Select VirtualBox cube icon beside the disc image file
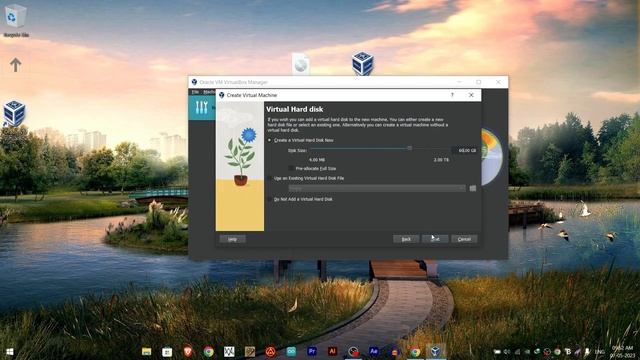 [362, 63]
